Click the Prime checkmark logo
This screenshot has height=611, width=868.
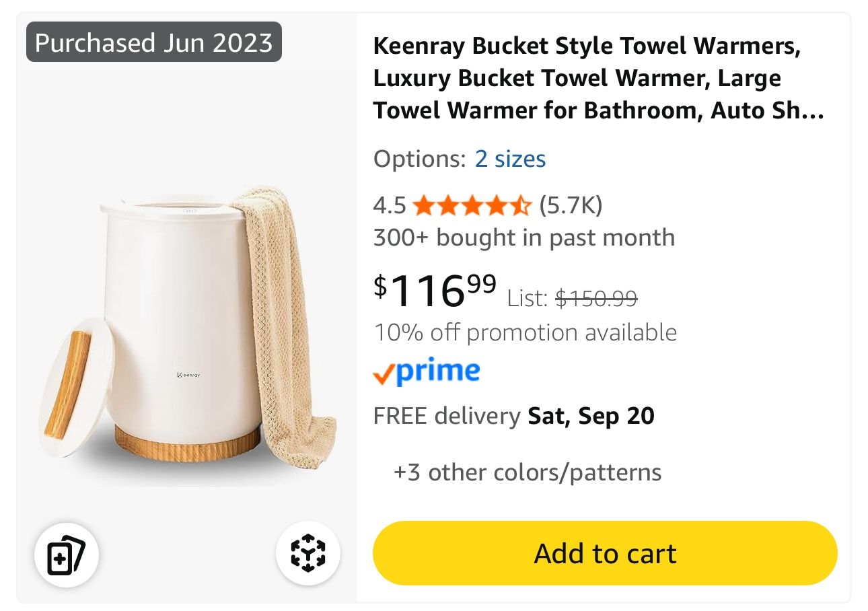click(427, 372)
